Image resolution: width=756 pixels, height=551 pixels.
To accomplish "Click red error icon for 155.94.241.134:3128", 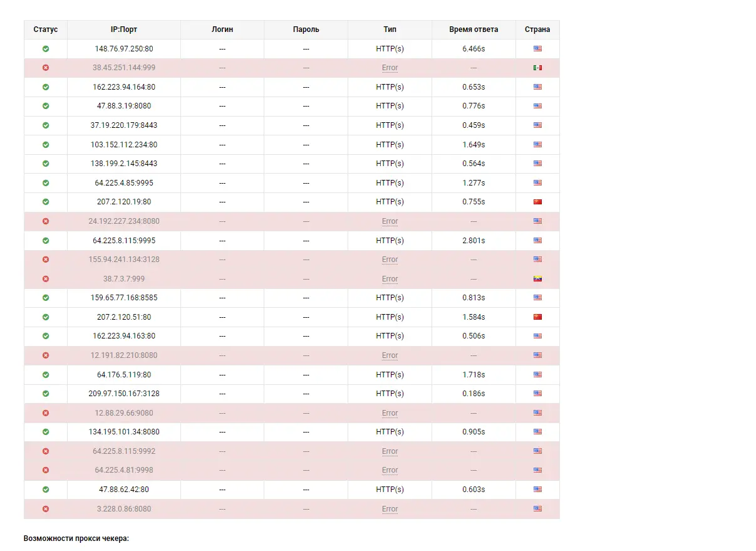I will [x=46, y=260].
